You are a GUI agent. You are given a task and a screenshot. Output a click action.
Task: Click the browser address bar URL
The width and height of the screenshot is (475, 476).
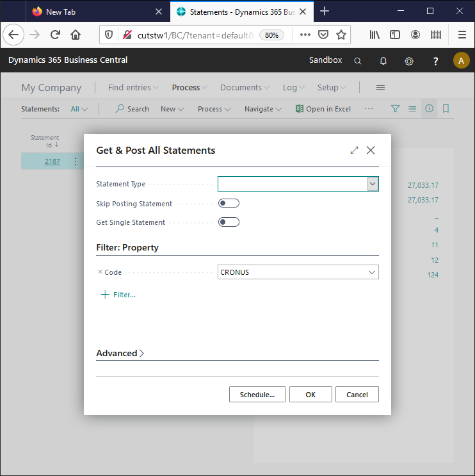[x=196, y=35]
